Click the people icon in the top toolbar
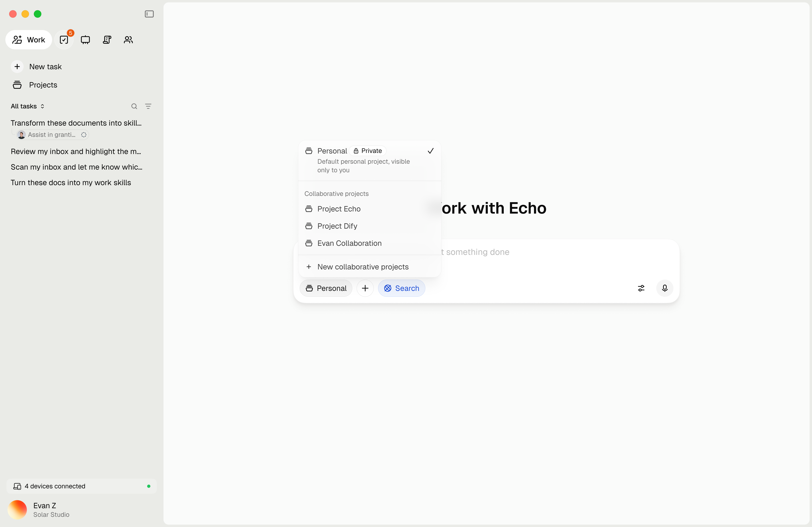Viewport: 812px width, 527px height. pyautogui.click(x=128, y=40)
